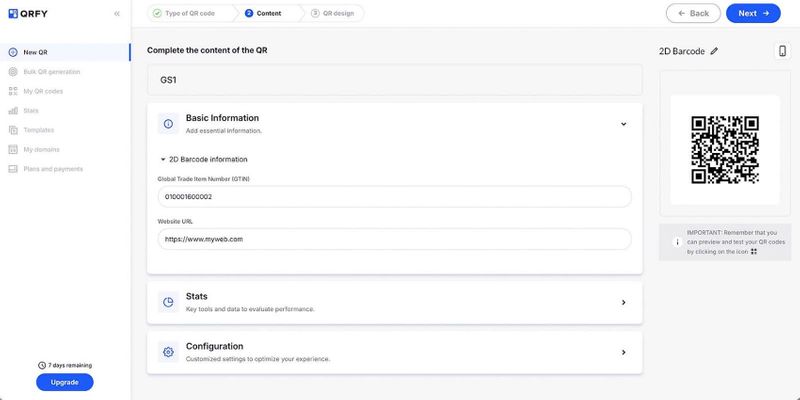Go to Type of QR code step
This screenshot has width=800, height=400.
(192, 13)
